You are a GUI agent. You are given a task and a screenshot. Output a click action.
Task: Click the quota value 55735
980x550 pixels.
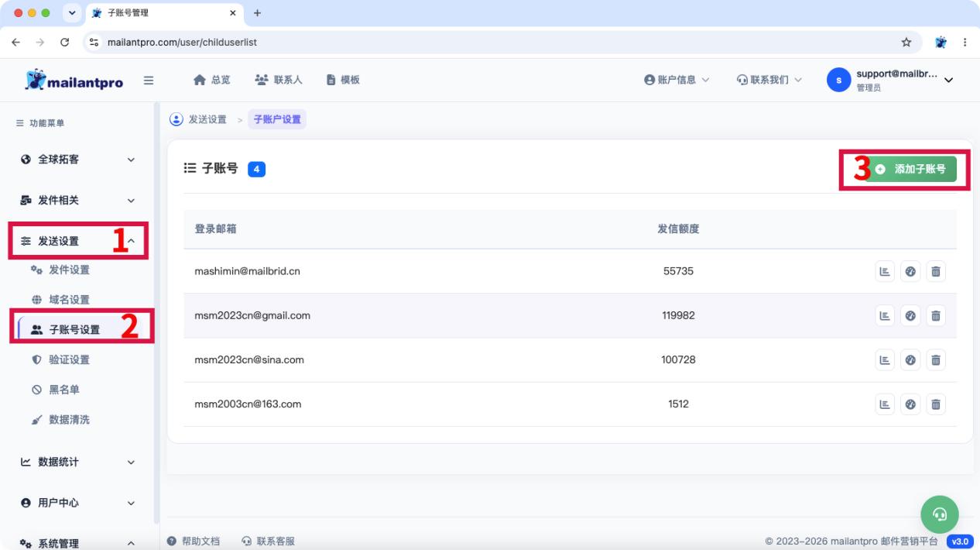(678, 271)
